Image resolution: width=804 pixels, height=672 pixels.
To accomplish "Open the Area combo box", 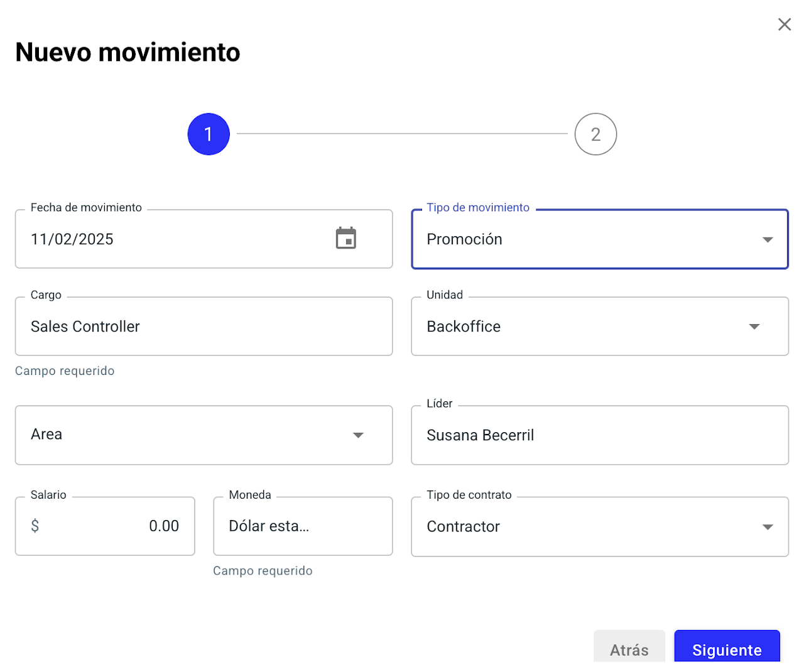I will (188, 435).
